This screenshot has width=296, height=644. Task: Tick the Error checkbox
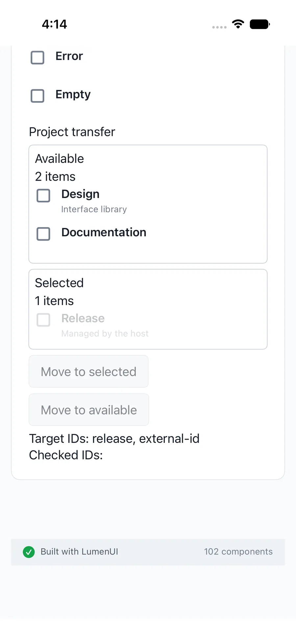pos(37,58)
